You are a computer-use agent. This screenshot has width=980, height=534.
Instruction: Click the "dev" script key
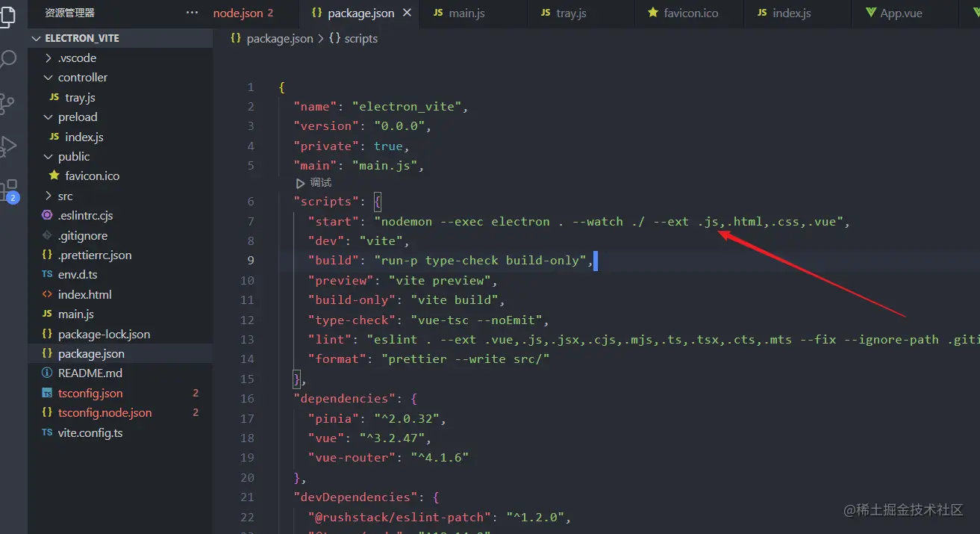click(x=326, y=240)
